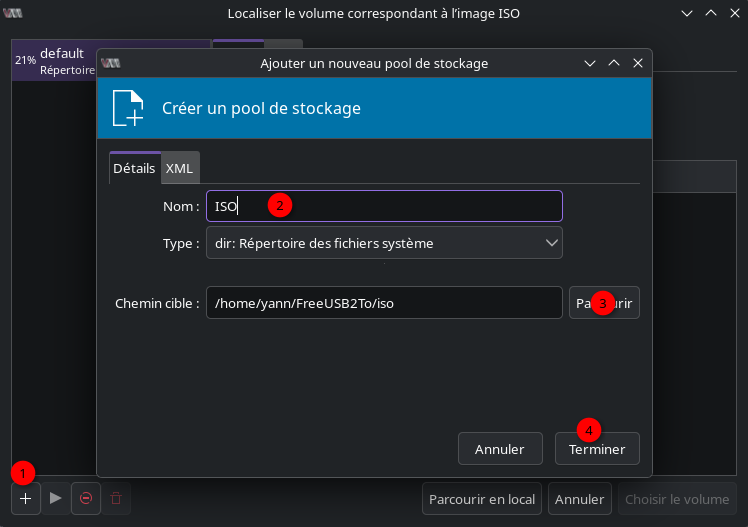Switch to the XML tab
This screenshot has height=527, width=748.
click(179, 169)
